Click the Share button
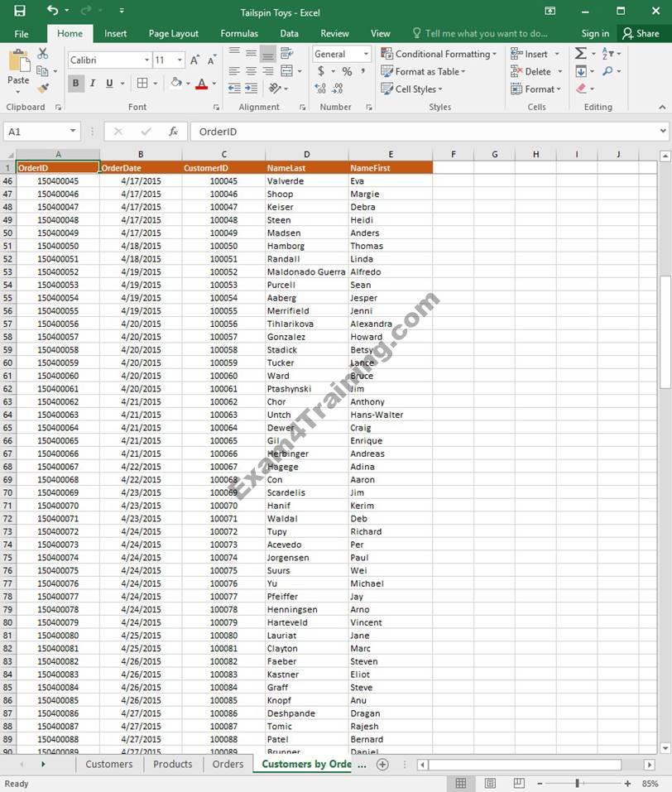Image resolution: width=672 pixels, height=792 pixels. pyautogui.click(x=641, y=34)
